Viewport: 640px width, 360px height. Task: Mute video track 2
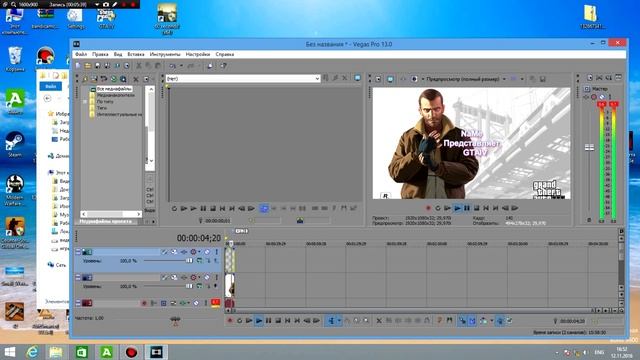(207, 278)
